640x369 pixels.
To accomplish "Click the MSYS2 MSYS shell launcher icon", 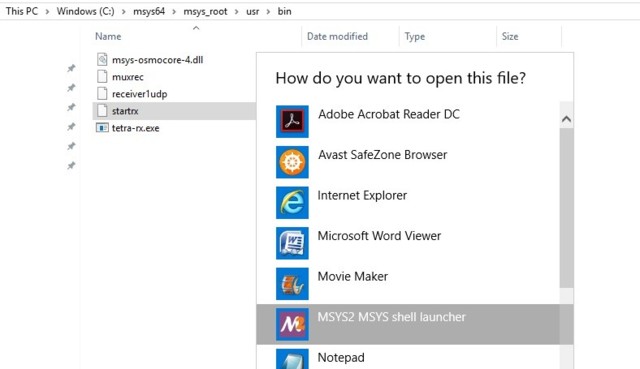I will pyautogui.click(x=292, y=324).
